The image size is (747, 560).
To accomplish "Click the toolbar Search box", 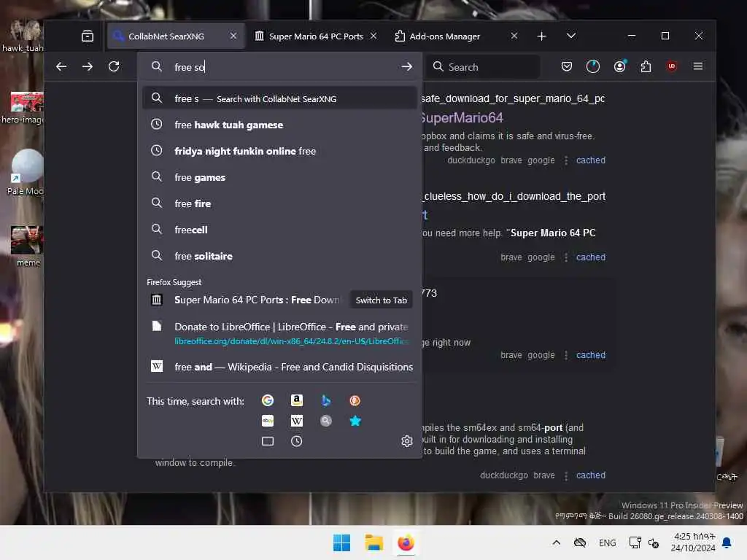I will tap(483, 66).
